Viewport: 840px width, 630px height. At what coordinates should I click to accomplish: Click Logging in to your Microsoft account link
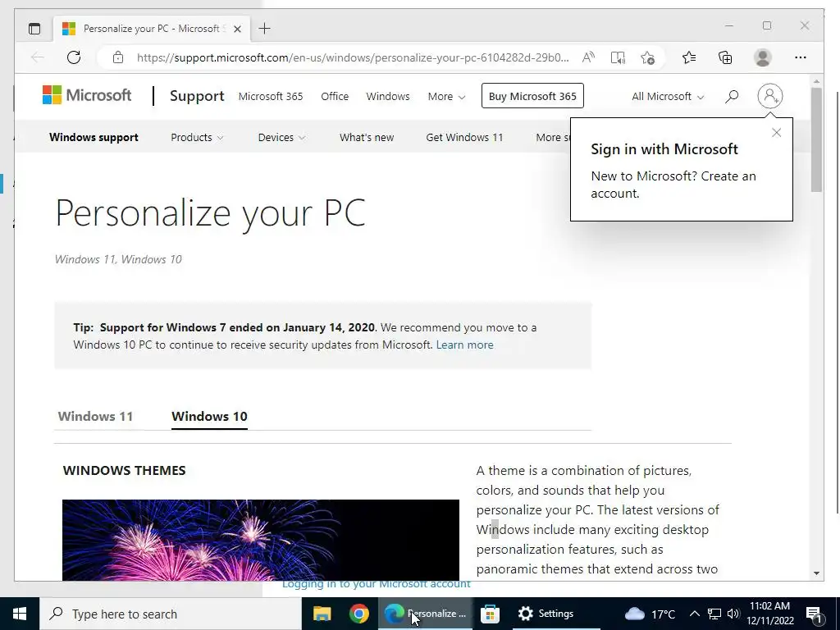point(376,584)
